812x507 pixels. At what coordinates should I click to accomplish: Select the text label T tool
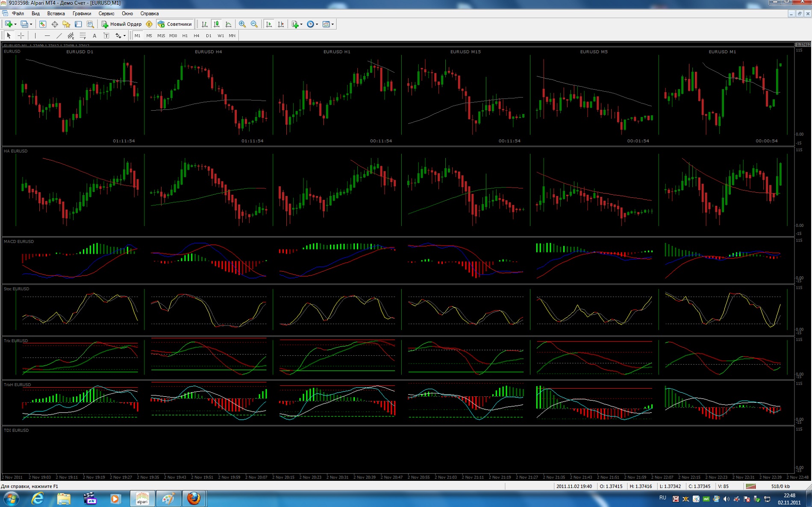[x=106, y=35]
